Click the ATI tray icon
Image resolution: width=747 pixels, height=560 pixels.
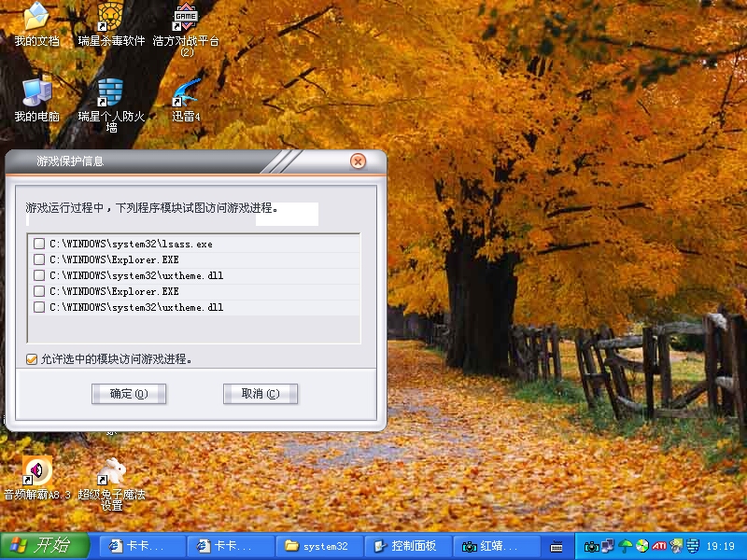pos(659,546)
